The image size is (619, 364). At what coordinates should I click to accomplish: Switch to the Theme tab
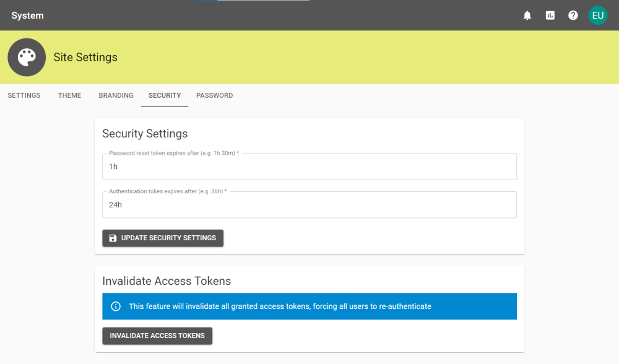pyautogui.click(x=69, y=95)
